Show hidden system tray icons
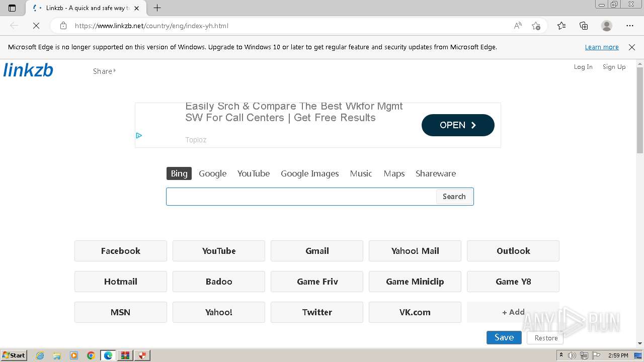The image size is (644, 362). [561, 355]
